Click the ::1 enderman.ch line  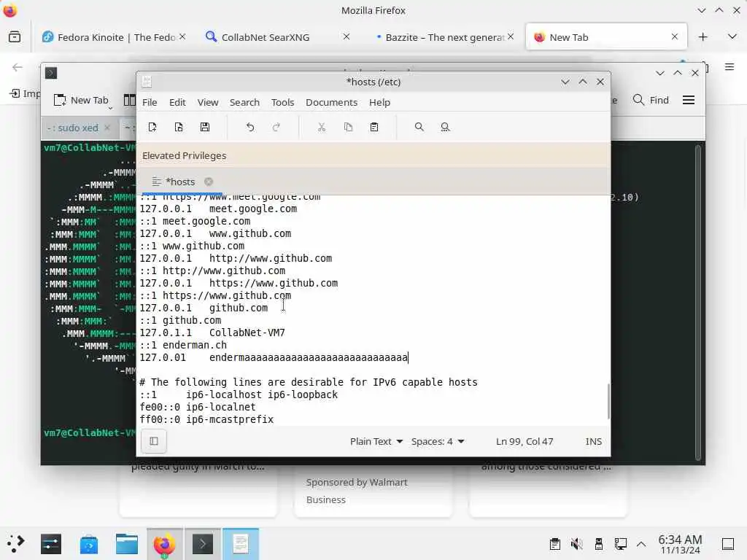coord(183,345)
